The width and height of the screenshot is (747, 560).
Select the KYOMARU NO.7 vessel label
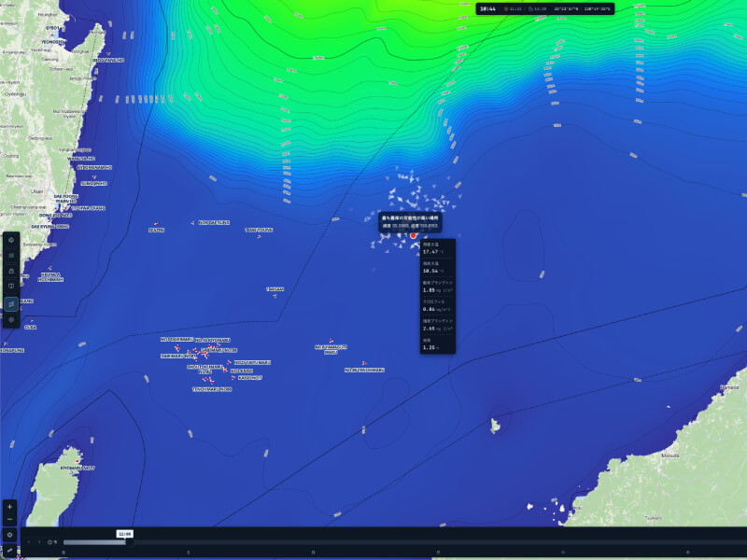tap(78, 468)
